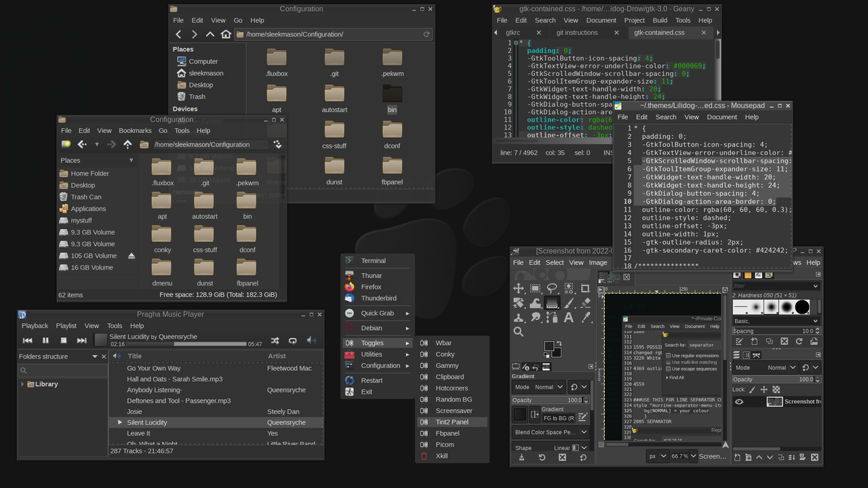868x488 pixels.
Task: Go up a folder in PCManFM
Action: point(127,144)
